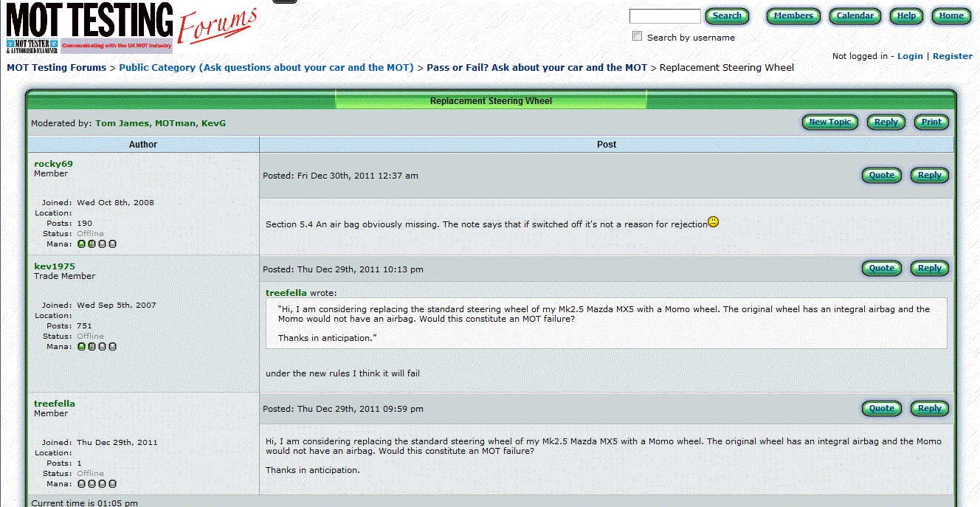Viewport: 980px width, 507px height.
Task: Open the Calendar page
Action: [855, 16]
